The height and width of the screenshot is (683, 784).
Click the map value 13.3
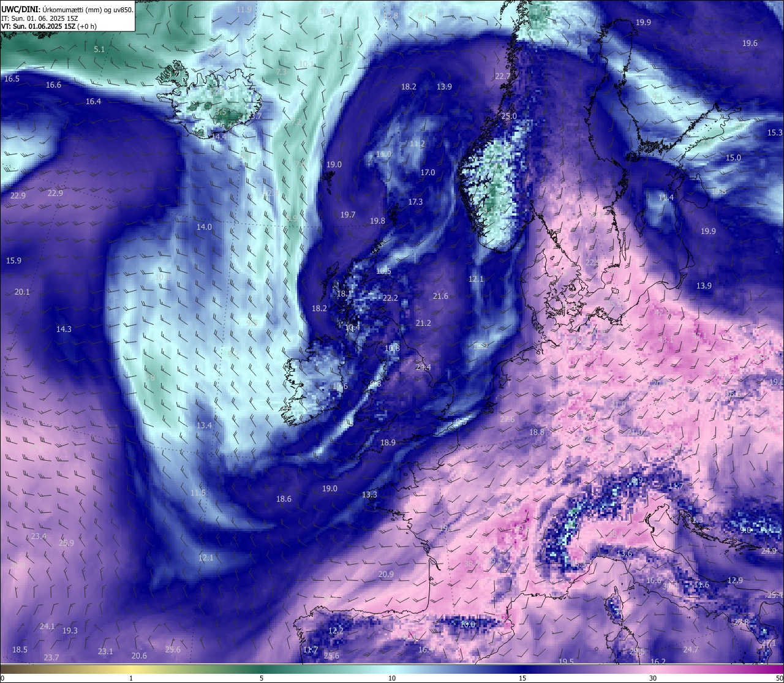click(369, 494)
